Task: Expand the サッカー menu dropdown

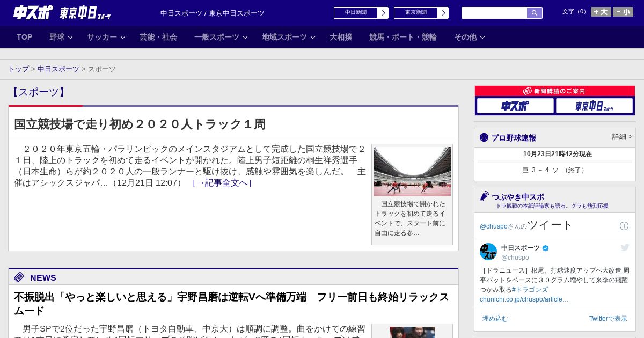Action: (x=106, y=37)
